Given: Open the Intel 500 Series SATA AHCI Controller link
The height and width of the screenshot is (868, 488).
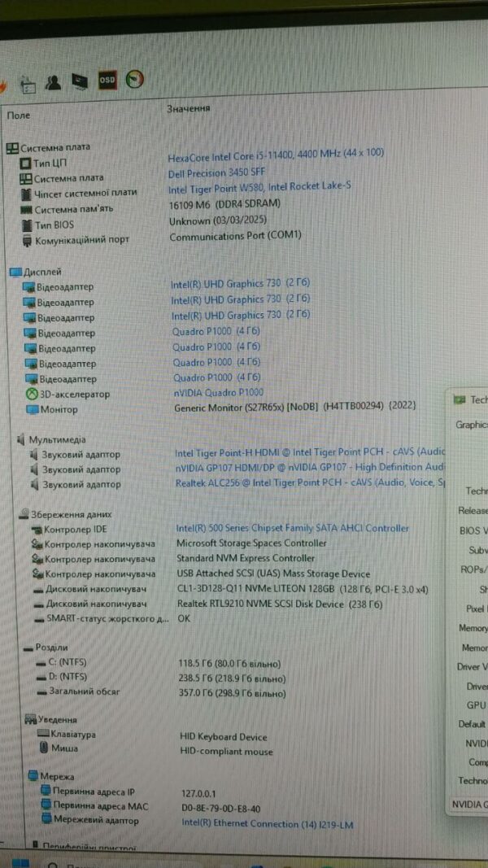Looking at the screenshot, I should pyautogui.click(x=293, y=529).
